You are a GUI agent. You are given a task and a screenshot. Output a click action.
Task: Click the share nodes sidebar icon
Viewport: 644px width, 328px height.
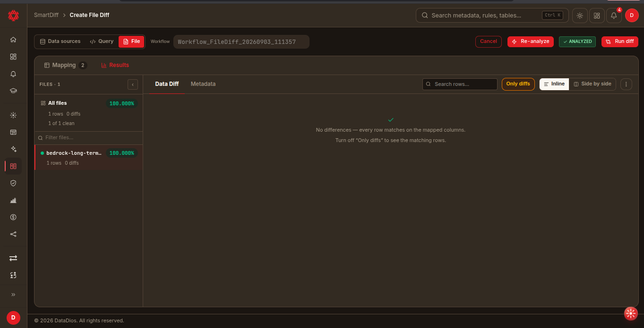click(13, 234)
